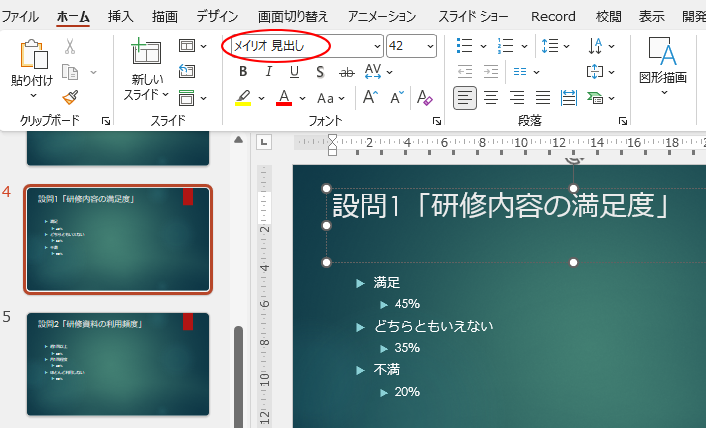Toggle Center paragraph alignment
This screenshot has height=428, width=706.
(x=491, y=98)
